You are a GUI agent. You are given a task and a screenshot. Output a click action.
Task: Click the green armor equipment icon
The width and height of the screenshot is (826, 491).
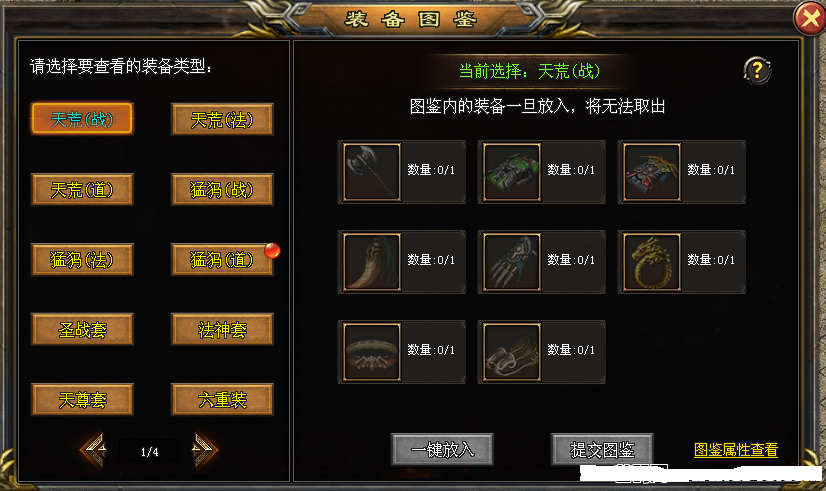[x=512, y=172]
